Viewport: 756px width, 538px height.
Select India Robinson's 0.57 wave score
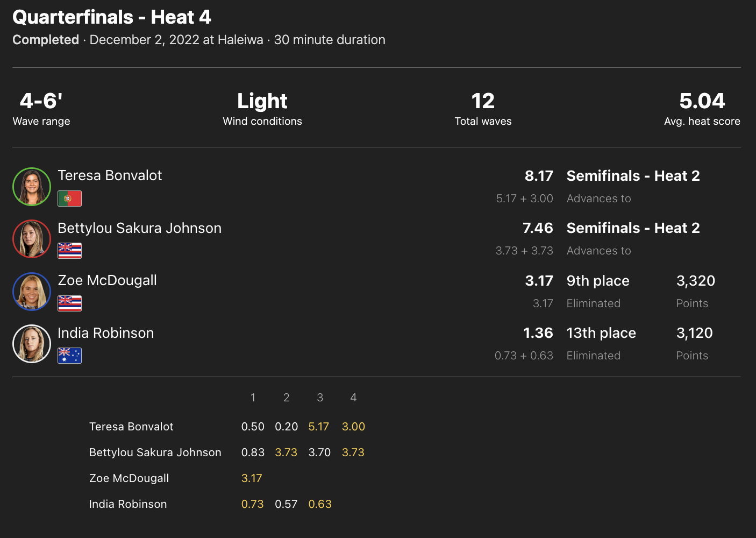coord(286,504)
